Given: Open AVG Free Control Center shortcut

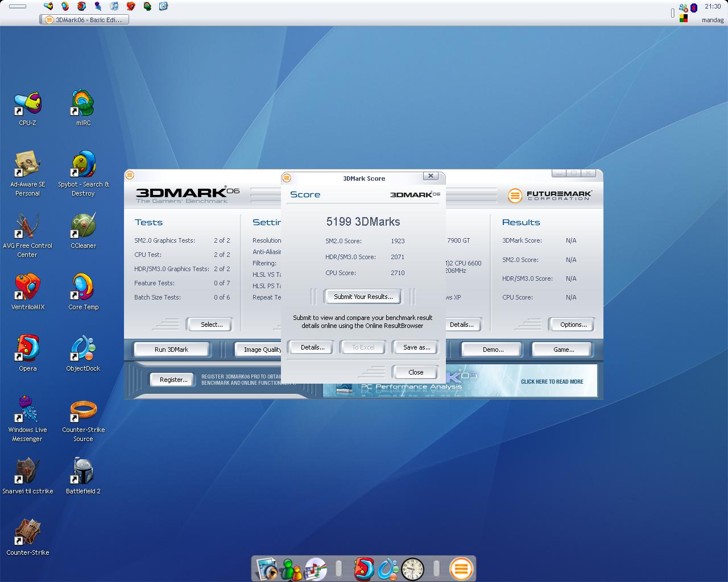Looking at the screenshot, I should pos(27,235).
